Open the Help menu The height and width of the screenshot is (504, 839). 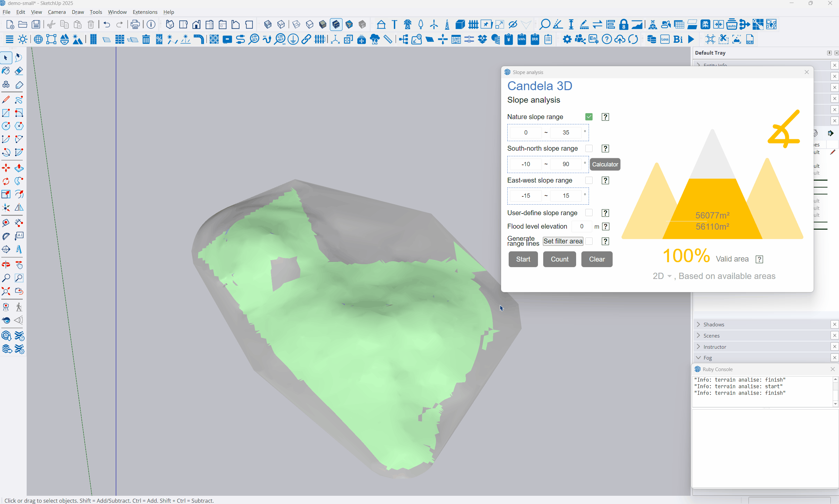169,12
